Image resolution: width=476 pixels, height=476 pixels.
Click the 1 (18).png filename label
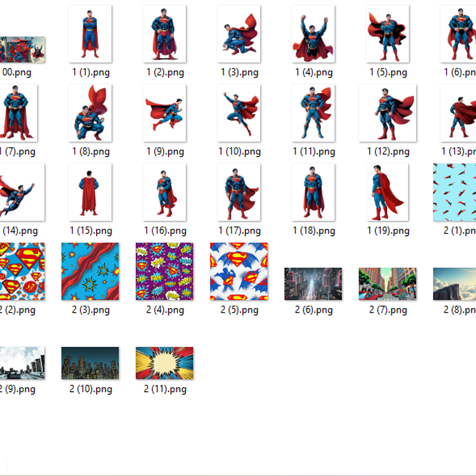point(314,231)
